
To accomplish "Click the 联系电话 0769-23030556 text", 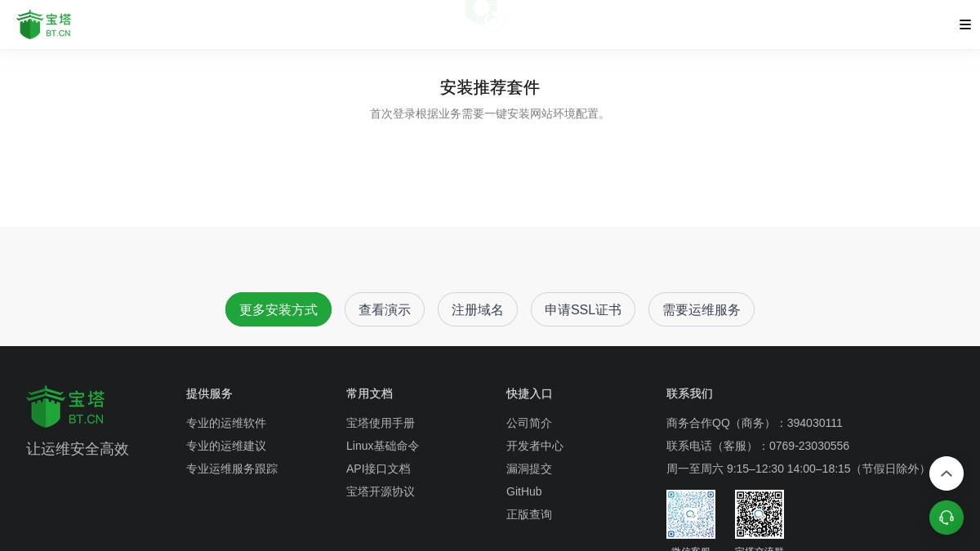I will point(758,446).
